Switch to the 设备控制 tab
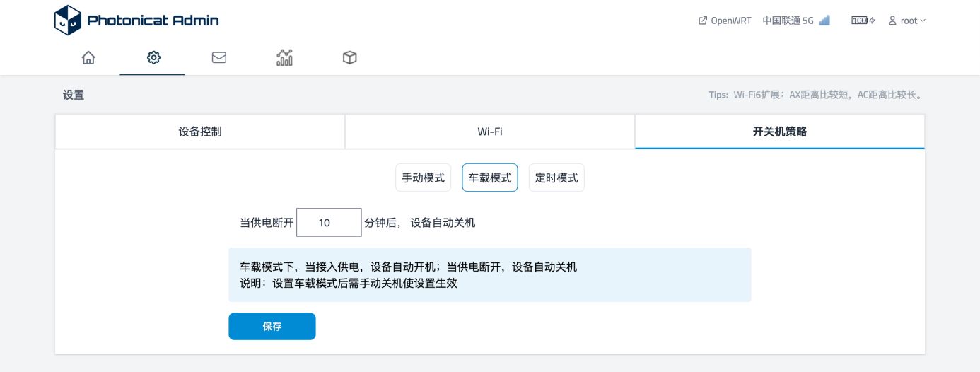The height and width of the screenshot is (372, 980). click(200, 132)
